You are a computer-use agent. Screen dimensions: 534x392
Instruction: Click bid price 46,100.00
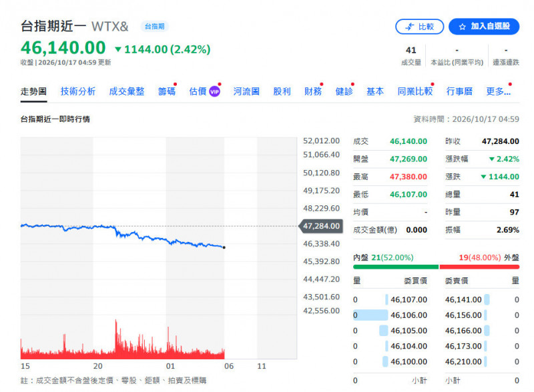click(409, 362)
